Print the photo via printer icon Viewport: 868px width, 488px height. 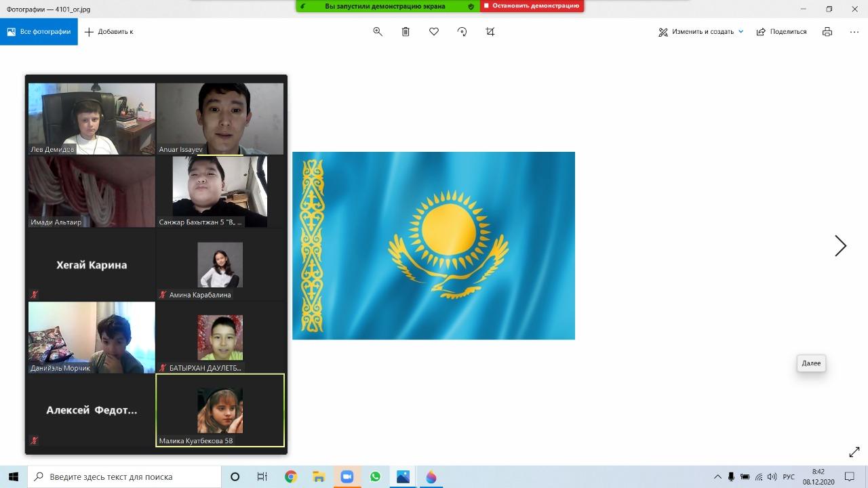click(827, 32)
